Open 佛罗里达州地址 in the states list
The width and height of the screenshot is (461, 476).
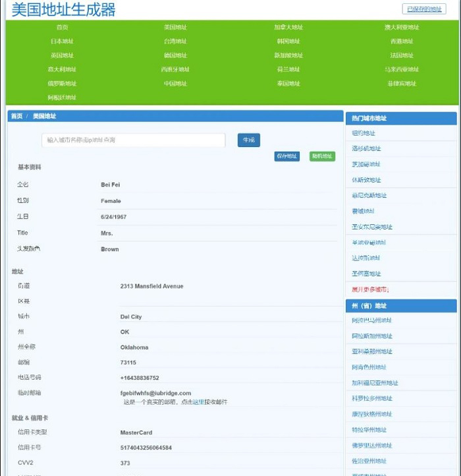(371, 446)
